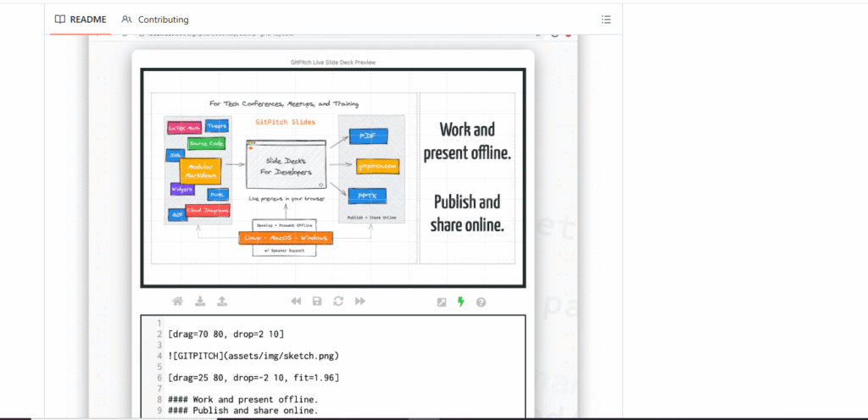The height and width of the screenshot is (420, 868).
Task: Click the rewind previous-slide icon
Action: (296, 301)
